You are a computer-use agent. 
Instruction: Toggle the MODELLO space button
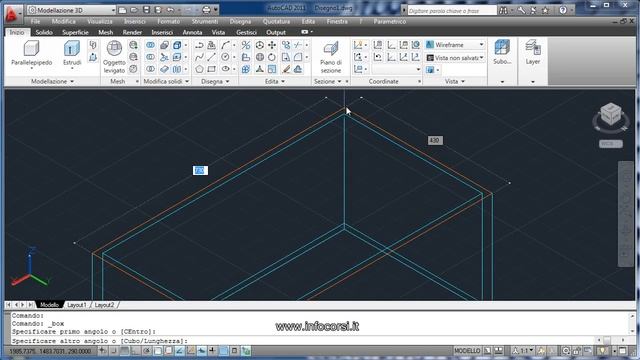(467, 351)
